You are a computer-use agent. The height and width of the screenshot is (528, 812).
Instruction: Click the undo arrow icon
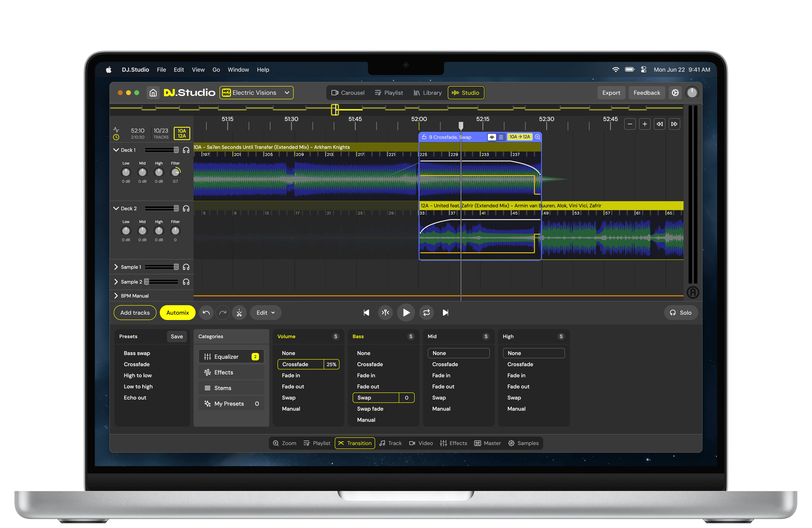coord(206,313)
